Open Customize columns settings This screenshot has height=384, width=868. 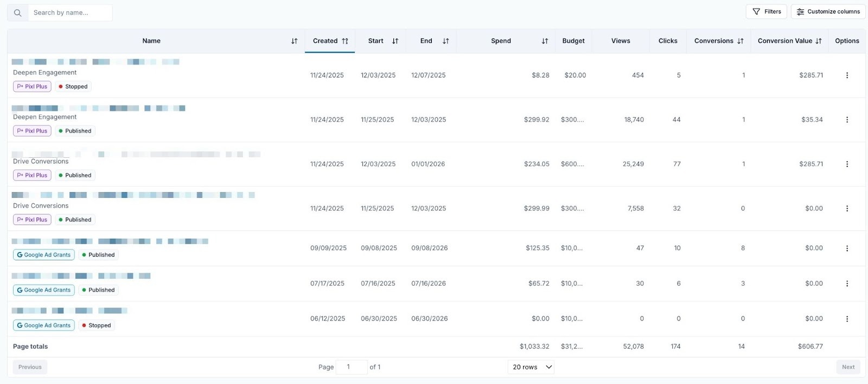828,11
